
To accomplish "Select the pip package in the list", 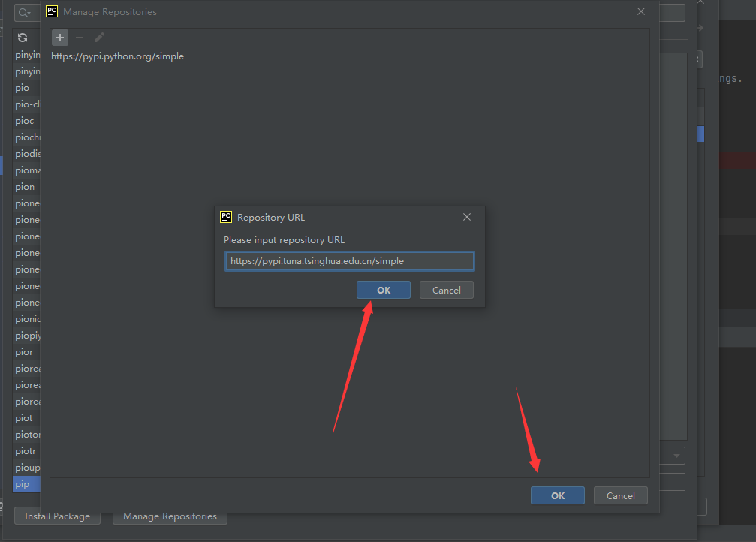I will pyautogui.click(x=26, y=484).
